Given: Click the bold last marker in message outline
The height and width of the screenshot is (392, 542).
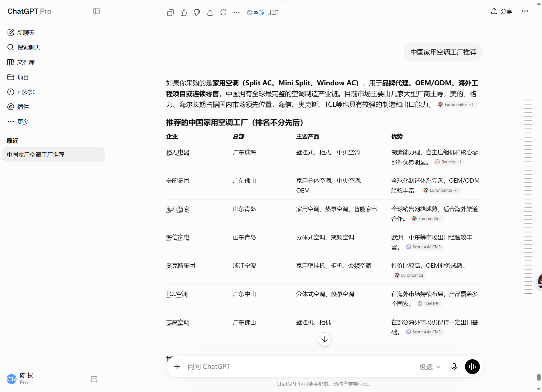Looking at the screenshot, I should (x=528, y=294).
